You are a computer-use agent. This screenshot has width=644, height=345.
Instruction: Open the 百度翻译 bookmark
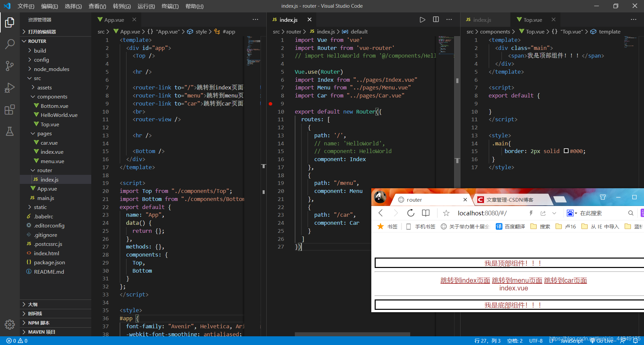click(x=511, y=226)
